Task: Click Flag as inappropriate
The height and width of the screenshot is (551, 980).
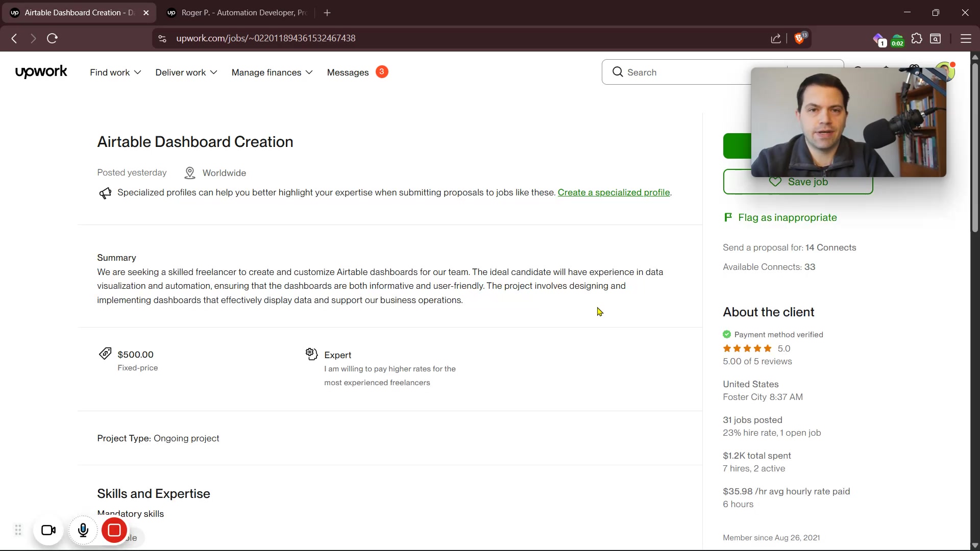Action: tap(787, 217)
